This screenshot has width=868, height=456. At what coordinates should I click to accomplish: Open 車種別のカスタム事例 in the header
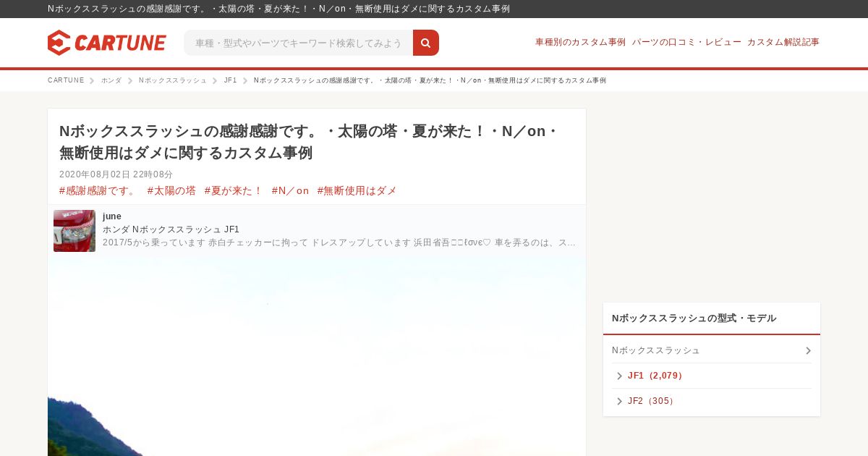(580, 42)
